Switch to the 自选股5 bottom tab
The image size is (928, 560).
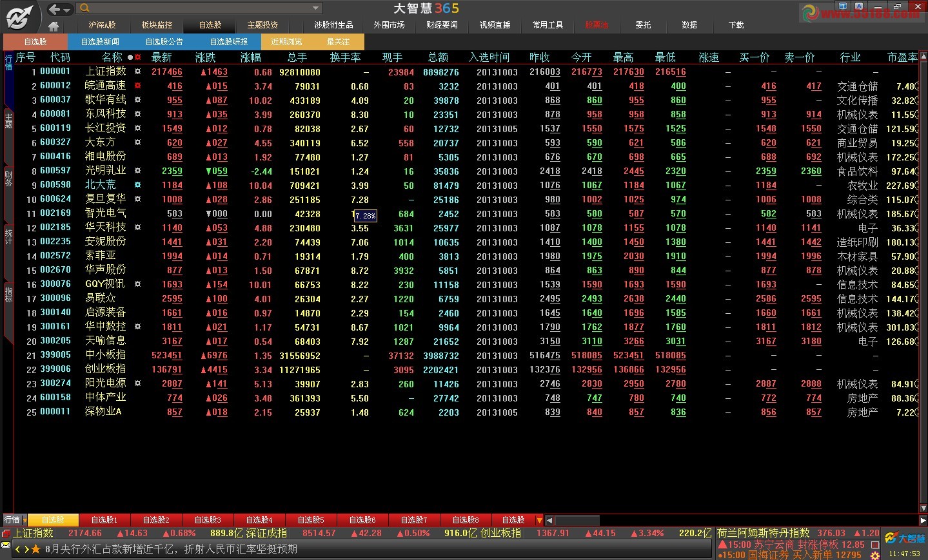click(x=311, y=520)
